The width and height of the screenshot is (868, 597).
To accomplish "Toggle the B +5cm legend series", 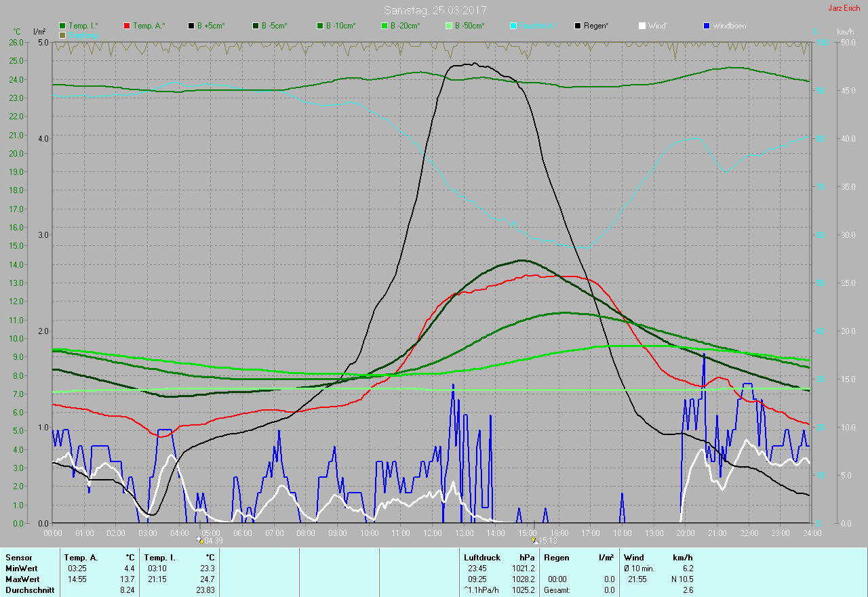I will [x=210, y=26].
